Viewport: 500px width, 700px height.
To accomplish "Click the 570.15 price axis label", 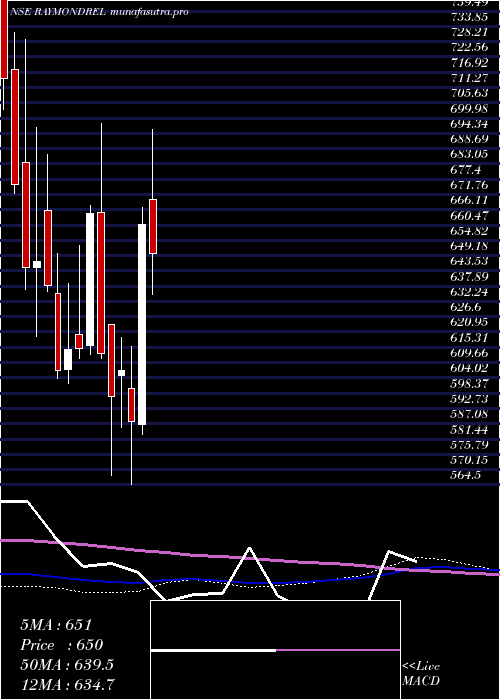I will (x=470, y=459).
